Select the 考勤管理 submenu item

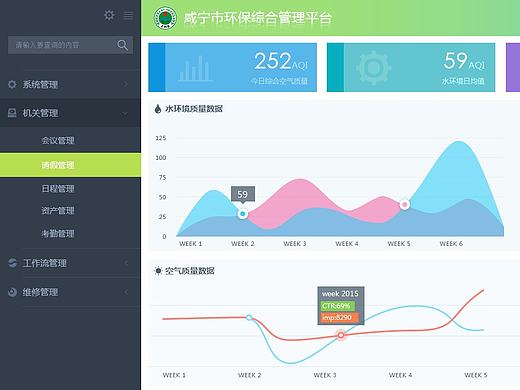(x=58, y=234)
